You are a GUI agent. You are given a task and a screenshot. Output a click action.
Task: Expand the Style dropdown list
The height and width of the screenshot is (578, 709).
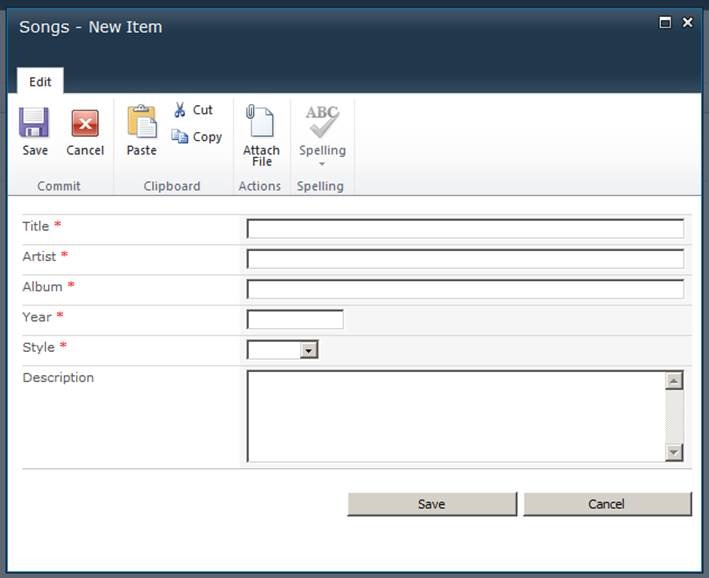[x=309, y=350]
